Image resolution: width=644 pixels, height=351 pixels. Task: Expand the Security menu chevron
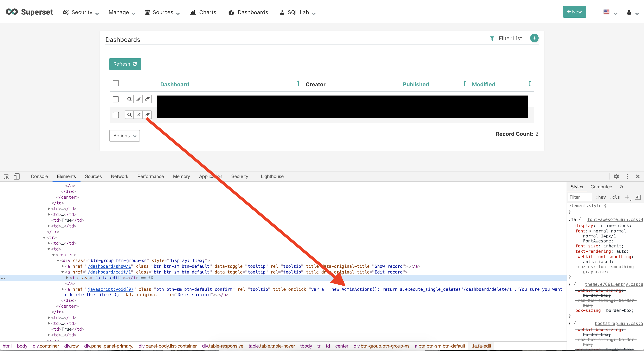click(97, 13)
